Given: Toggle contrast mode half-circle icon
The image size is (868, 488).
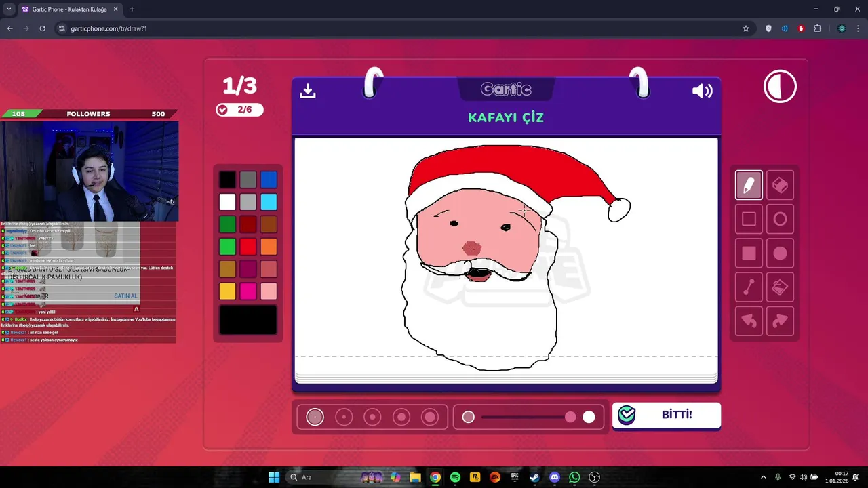Looking at the screenshot, I should 780,87.
